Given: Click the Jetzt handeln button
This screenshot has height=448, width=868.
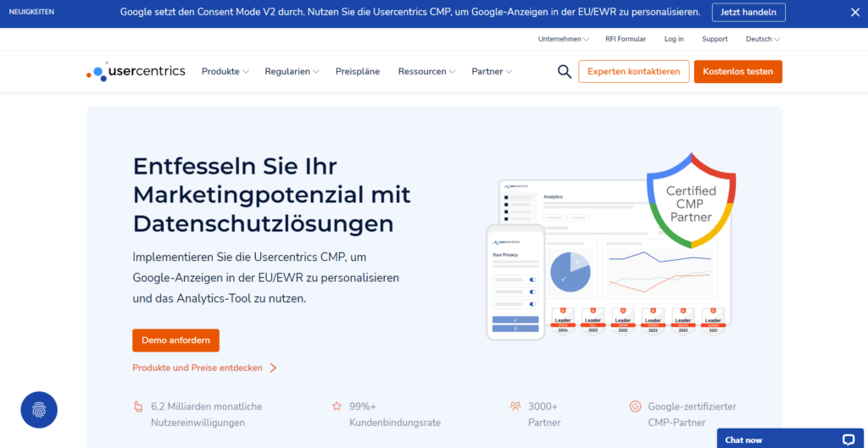Looking at the screenshot, I should 748,12.
